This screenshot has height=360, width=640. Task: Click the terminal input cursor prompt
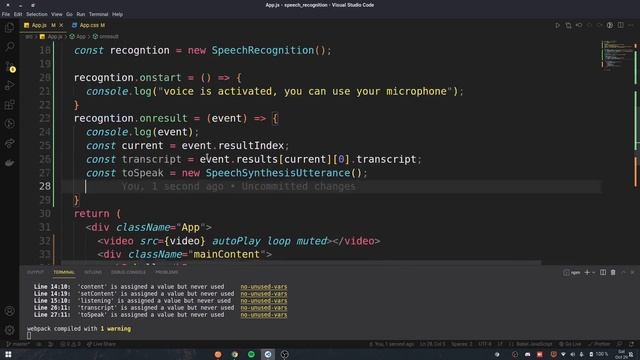coord(29,336)
